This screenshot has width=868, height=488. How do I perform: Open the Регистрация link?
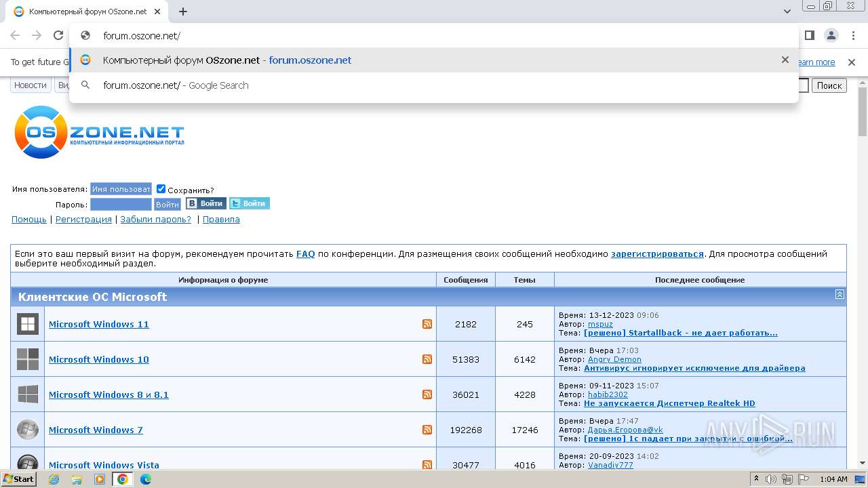pos(83,220)
